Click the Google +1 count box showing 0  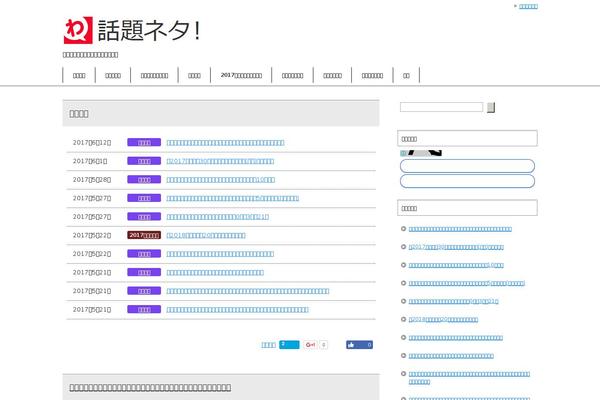point(323,344)
